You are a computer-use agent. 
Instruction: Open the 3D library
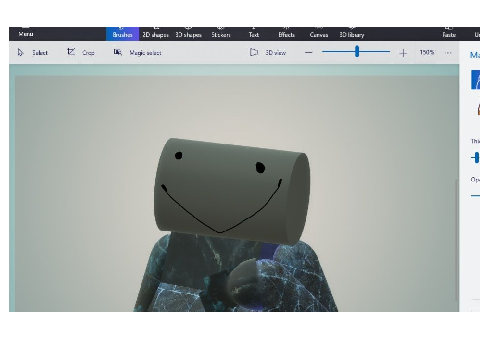tap(352, 34)
